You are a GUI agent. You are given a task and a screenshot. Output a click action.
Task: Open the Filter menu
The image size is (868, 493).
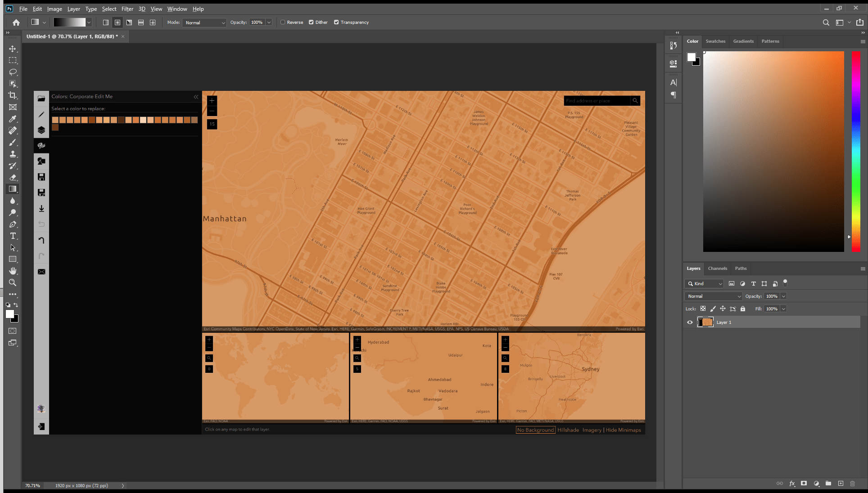[127, 9]
